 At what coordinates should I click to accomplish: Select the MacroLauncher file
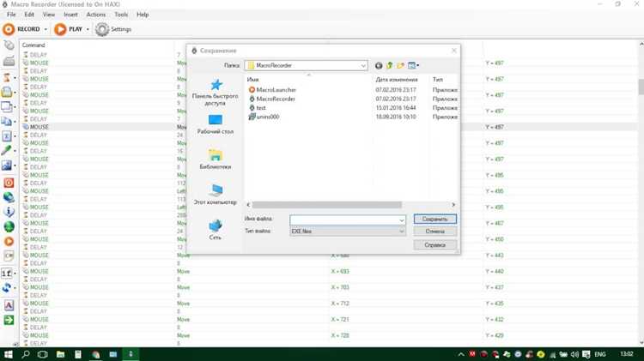pyautogui.click(x=272, y=90)
